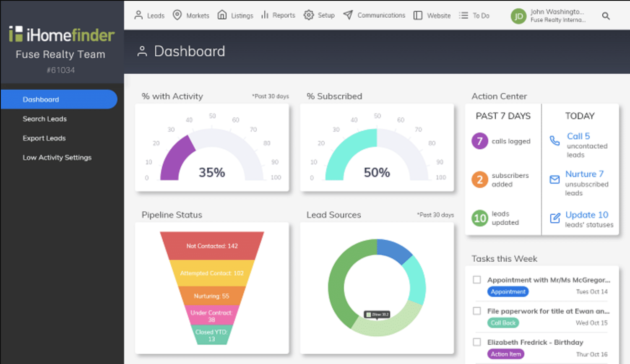Click the red Not Contacted funnel segment

click(212, 246)
